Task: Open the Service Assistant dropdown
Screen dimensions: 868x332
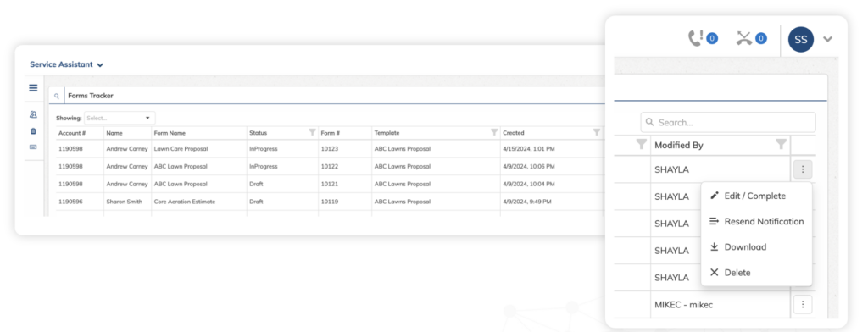Action: pyautogui.click(x=66, y=64)
